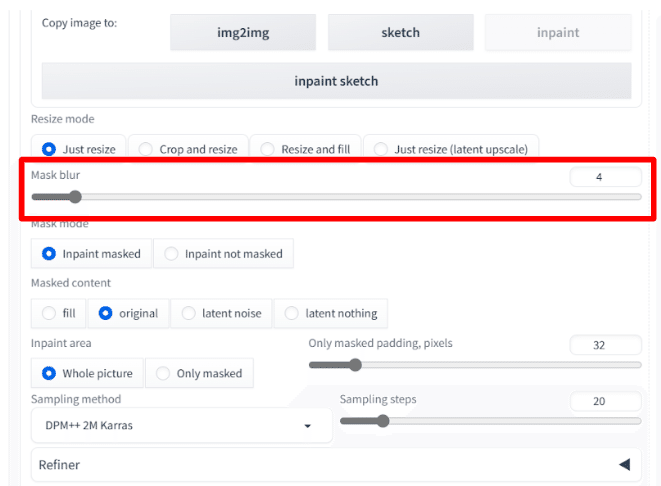Click the Mask blur slider handle
The image size is (661, 486).
point(75,197)
